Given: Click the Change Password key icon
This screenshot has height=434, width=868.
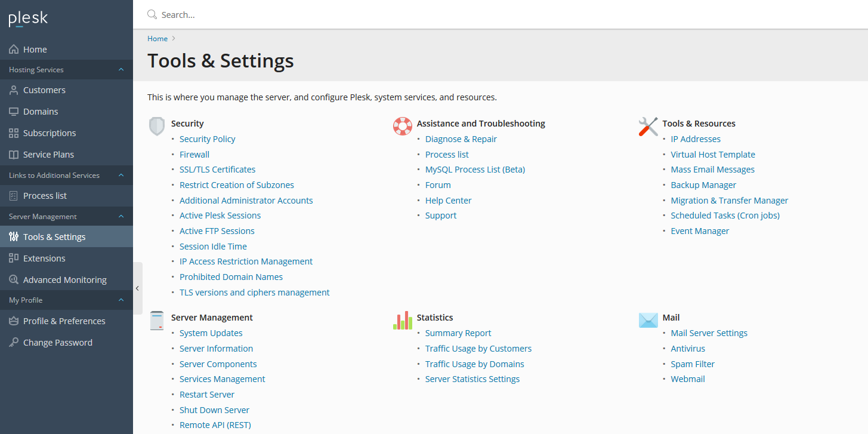Looking at the screenshot, I should click(x=14, y=343).
